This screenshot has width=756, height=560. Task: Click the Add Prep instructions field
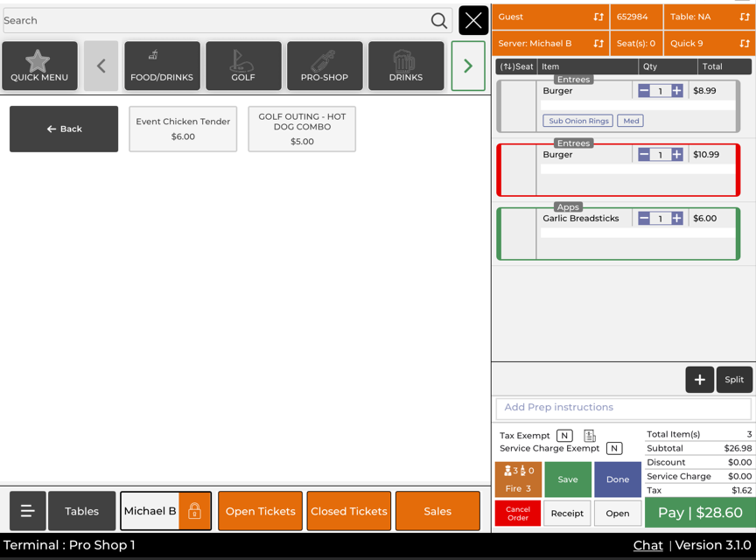point(623,408)
